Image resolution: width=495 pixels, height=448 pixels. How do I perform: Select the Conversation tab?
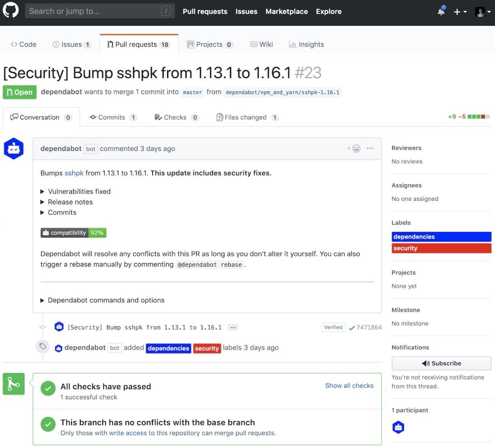(41, 117)
